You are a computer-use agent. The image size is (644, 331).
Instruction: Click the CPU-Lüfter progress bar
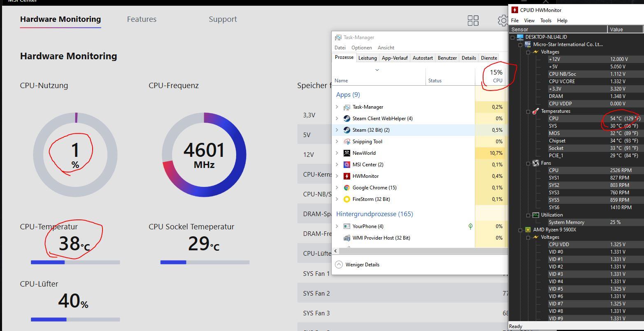tap(75, 319)
